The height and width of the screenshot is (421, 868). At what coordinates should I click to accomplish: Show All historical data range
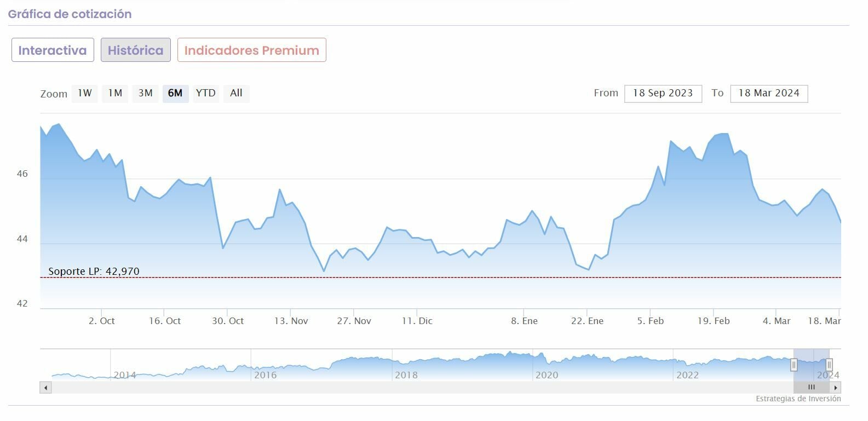point(236,93)
